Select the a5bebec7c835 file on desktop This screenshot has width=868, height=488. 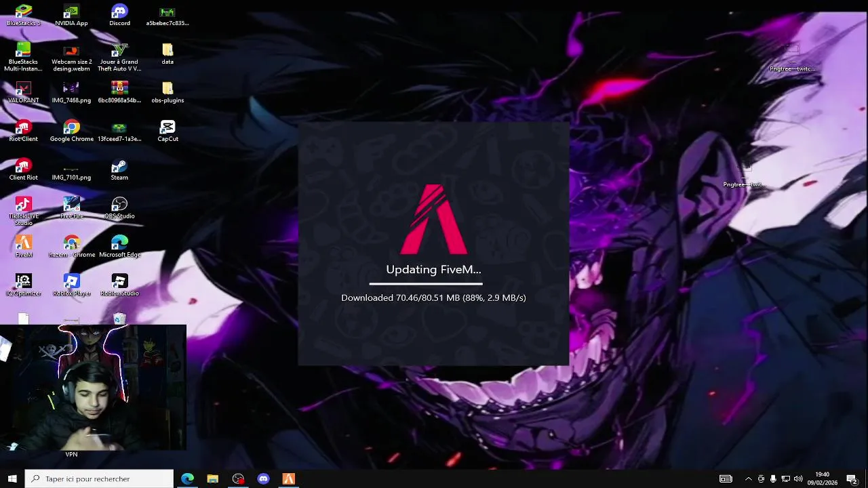(x=167, y=16)
